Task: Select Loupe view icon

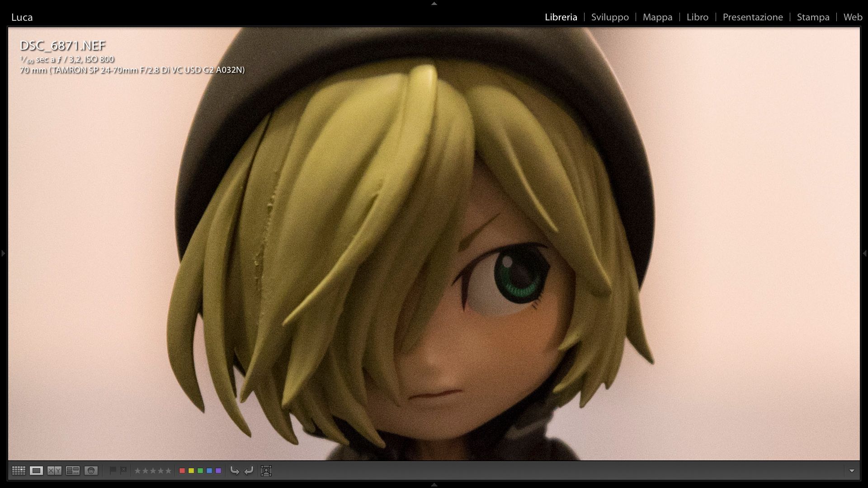Action: click(36, 471)
